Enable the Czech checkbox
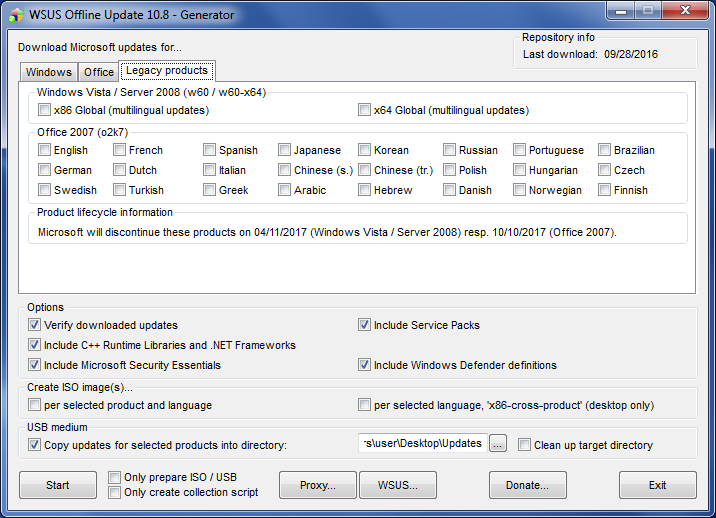Image resolution: width=716 pixels, height=518 pixels. 604,170
